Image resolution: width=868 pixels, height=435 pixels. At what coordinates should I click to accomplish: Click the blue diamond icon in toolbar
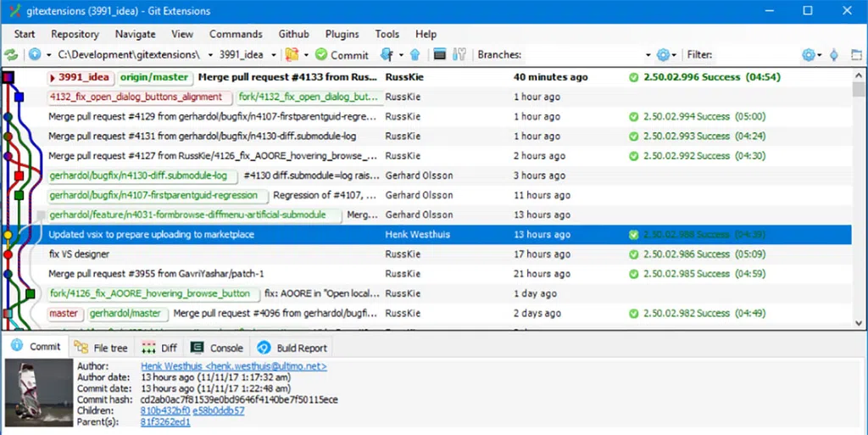[x=834, y=55]
